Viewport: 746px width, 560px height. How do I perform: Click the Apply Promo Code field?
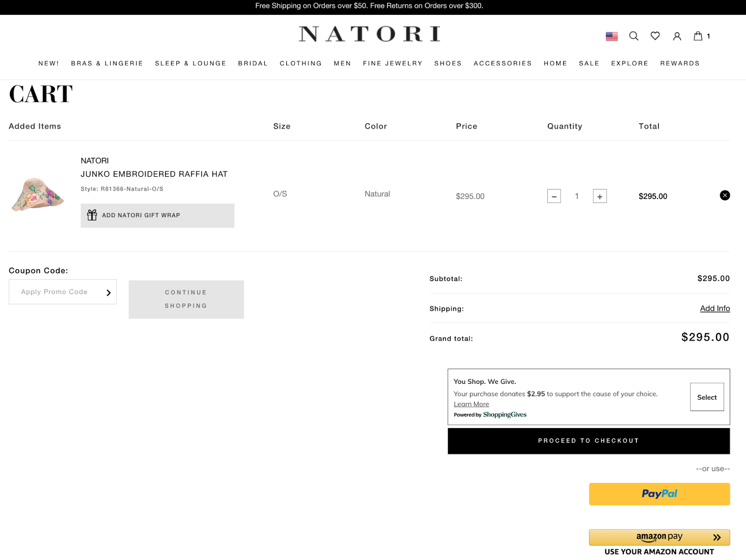pos(55,292)
